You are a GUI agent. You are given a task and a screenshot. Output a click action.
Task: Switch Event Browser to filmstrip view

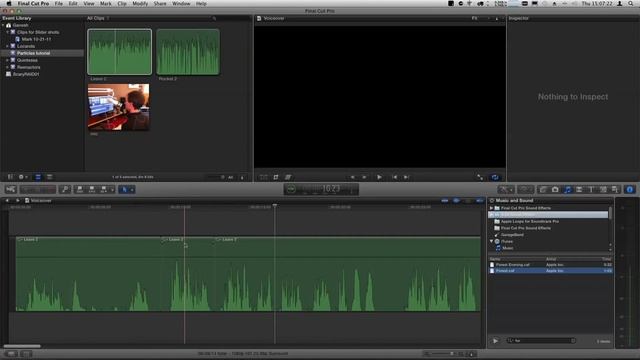point(38,177)
